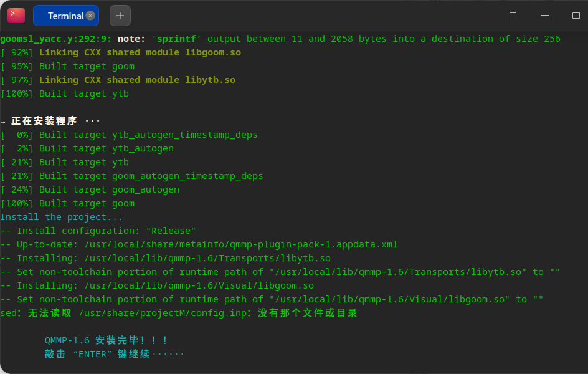Click the red terminal app icon
This screenshot has height=374, width=588.
tap(16, 16)
